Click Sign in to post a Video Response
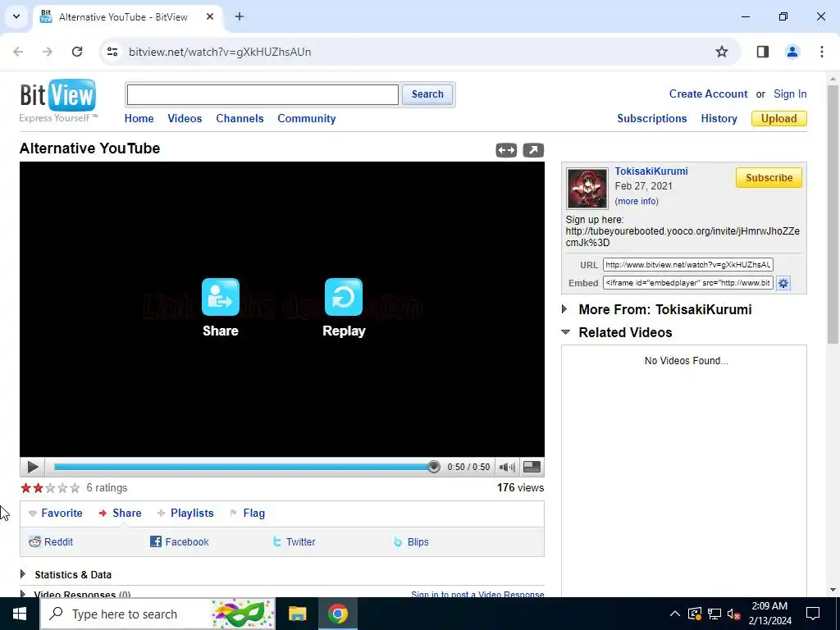 [477, 594]
